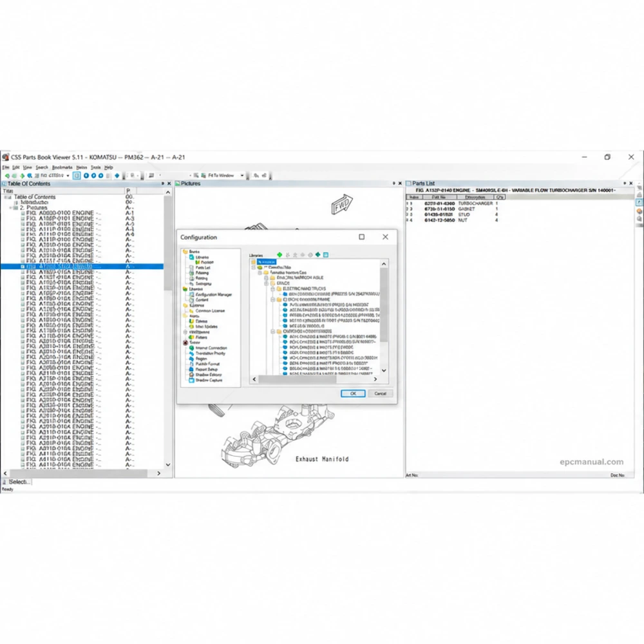Open the Bookmarks menu
Image resolution: width=644 pixels, height=644 pixels.
[62, 167]
